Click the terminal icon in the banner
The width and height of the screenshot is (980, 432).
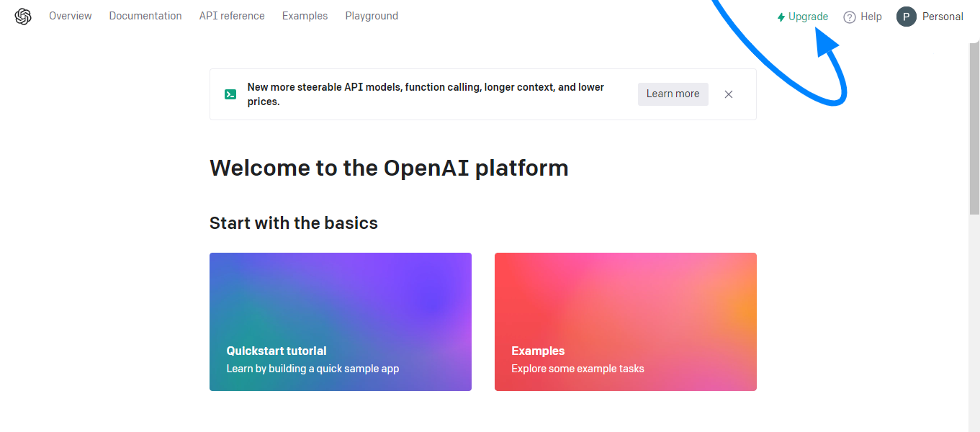point(230,94)
